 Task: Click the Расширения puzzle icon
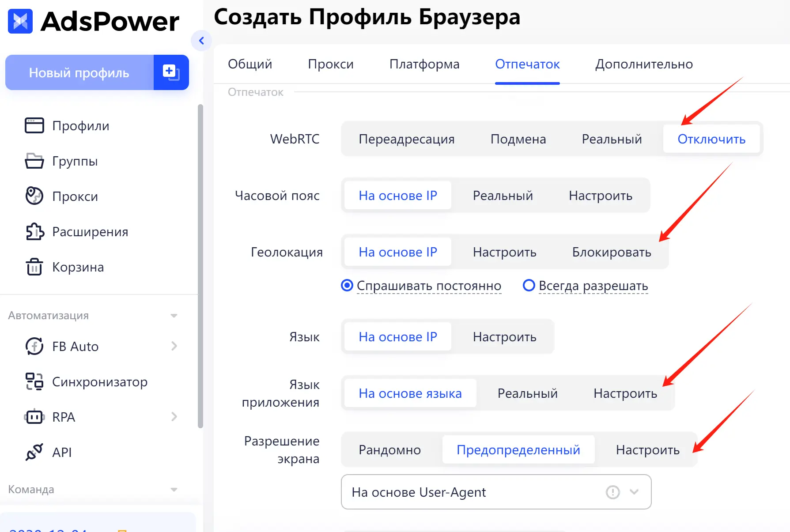click(35, 232)
